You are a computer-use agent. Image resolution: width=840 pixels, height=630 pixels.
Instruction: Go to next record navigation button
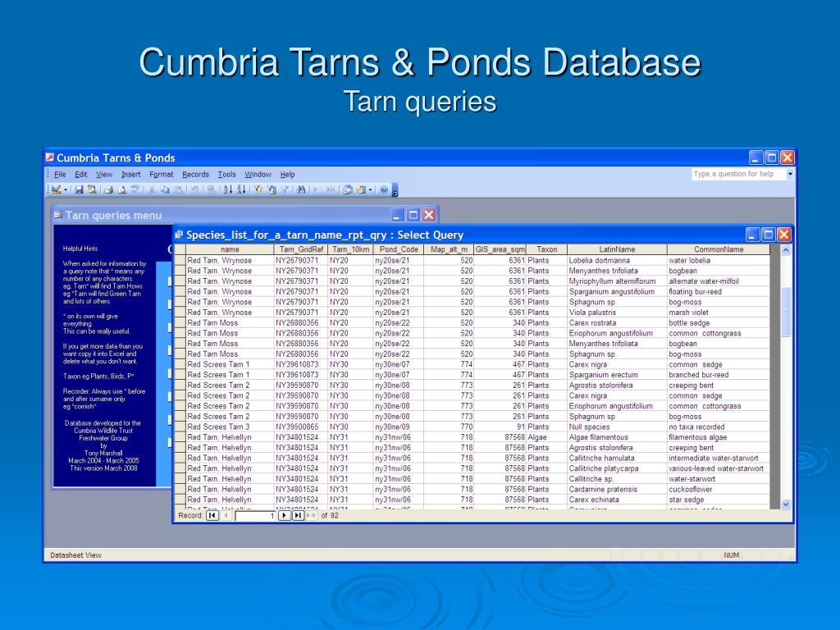pos(285,515)
